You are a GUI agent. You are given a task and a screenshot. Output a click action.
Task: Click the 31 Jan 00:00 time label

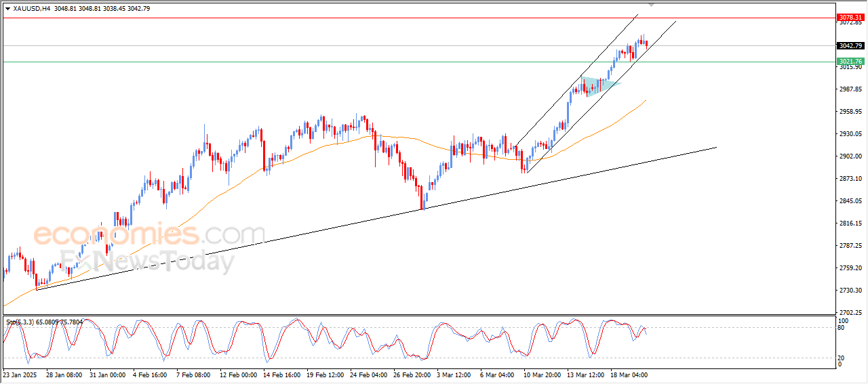point(107,374)
